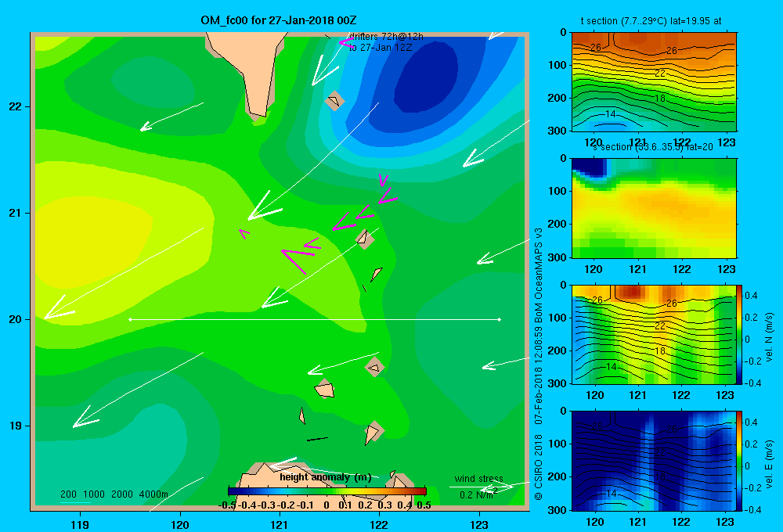Screen dimensions: 783x532
Task: Click the '200 1000 2000 4000m' depth legend
Action: pos(114,494)
